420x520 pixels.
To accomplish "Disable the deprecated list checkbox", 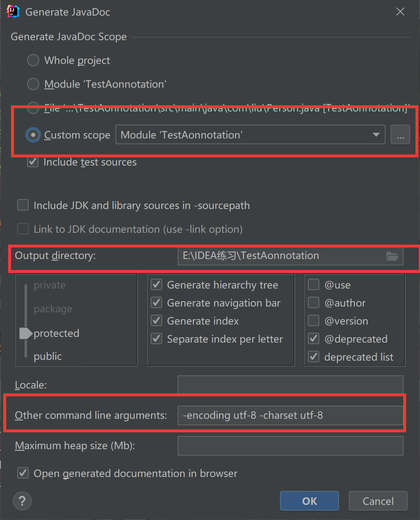I will (314, 357).
